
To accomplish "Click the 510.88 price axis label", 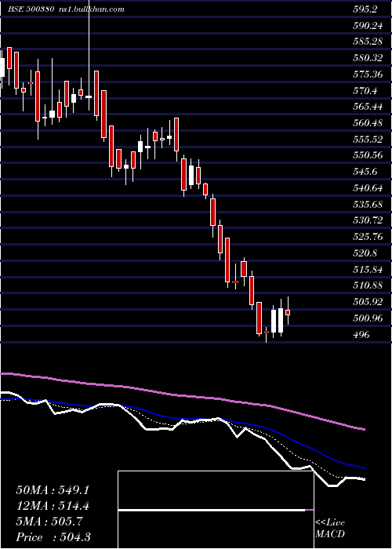I will tap(368, 285).
